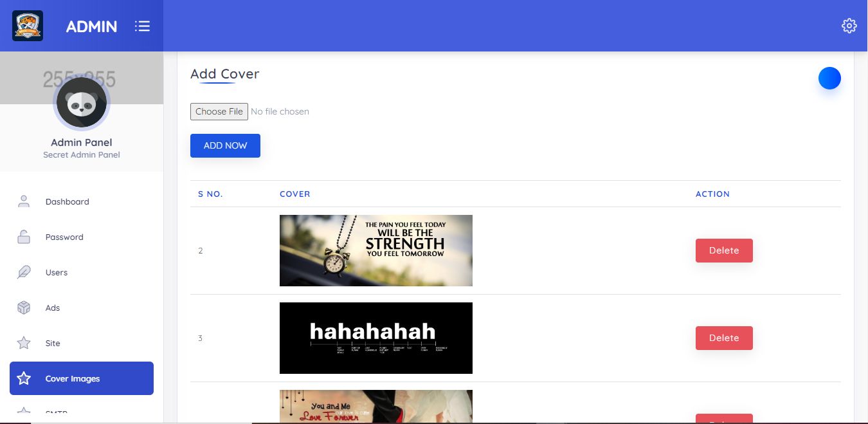This screenshot has height=424, width=868.
Task: Click the Admin Panel name text
Action: (x=82, y=142)
